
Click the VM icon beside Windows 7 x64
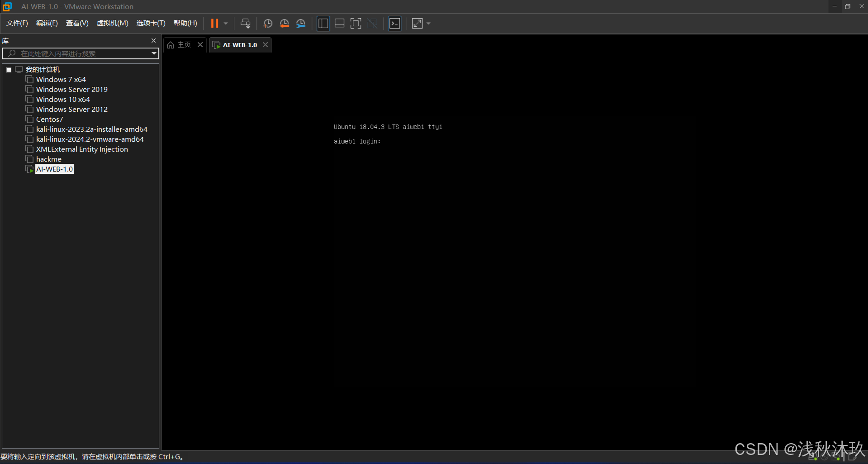30,80
